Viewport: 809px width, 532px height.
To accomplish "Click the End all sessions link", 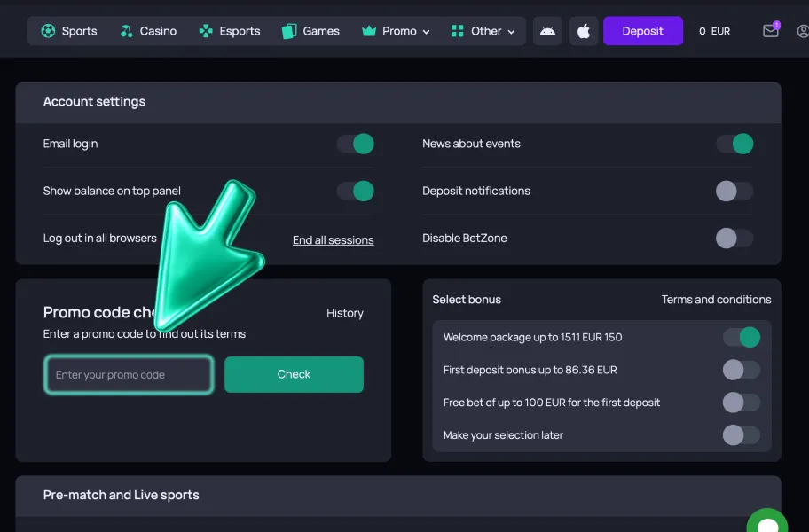I will click(x=333, y=239).
